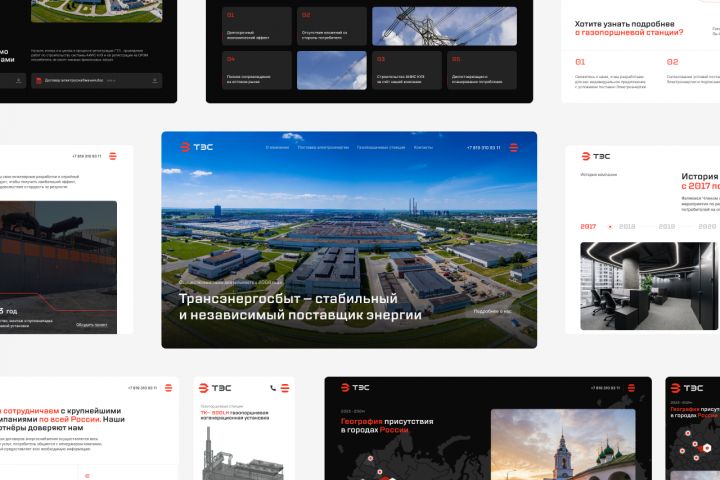720x480 pixels.
Task: Click the ТЭС logo in the hero header
Action: [x=197, y=147]
